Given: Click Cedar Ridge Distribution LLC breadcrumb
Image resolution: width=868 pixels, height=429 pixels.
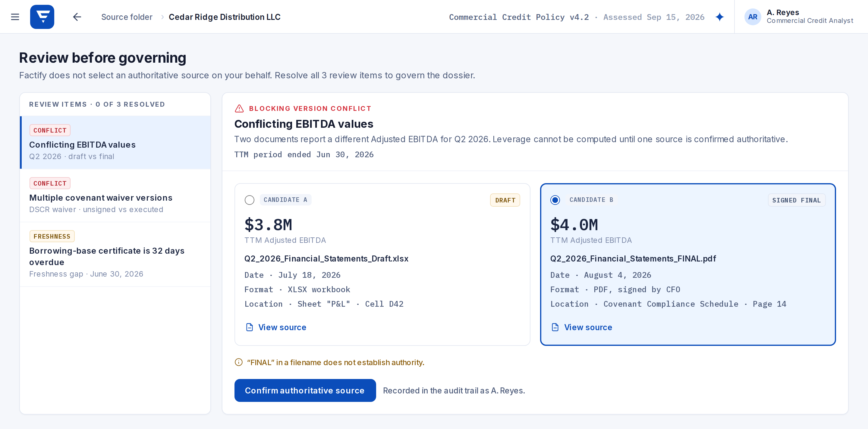Looking at the screenshot, I should point(225,17).
